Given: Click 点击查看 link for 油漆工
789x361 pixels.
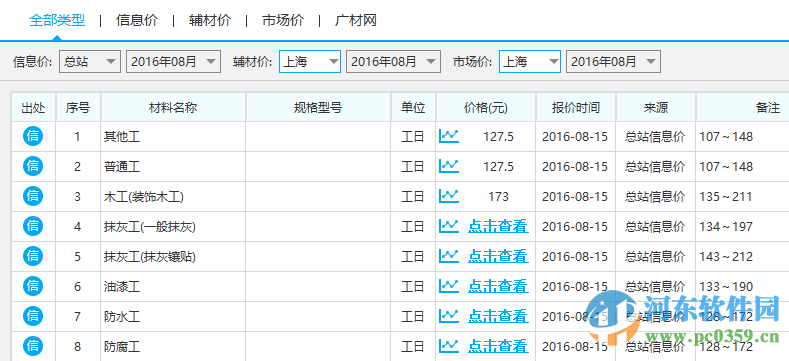Looking at the screenshot, I should pos(498,286).
